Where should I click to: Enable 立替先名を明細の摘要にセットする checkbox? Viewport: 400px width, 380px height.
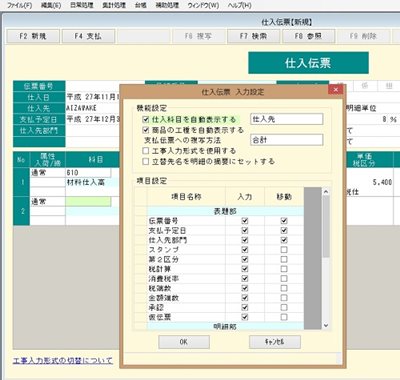pos(146,161)
